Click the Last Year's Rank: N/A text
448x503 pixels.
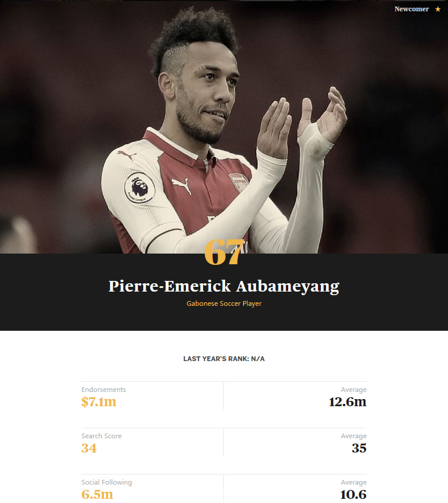[x=224, y=359]
